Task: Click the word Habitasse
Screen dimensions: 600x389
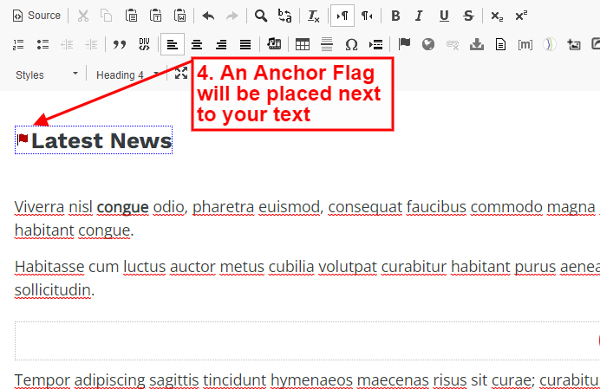Action: click(49, 266)
